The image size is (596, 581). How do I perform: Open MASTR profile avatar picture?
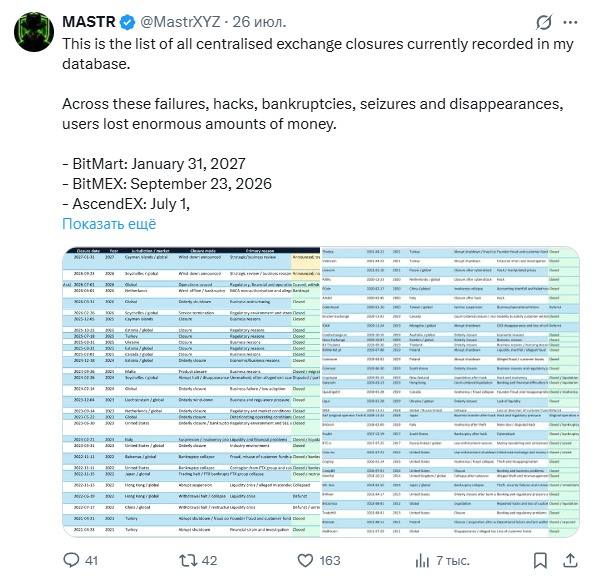34,32
